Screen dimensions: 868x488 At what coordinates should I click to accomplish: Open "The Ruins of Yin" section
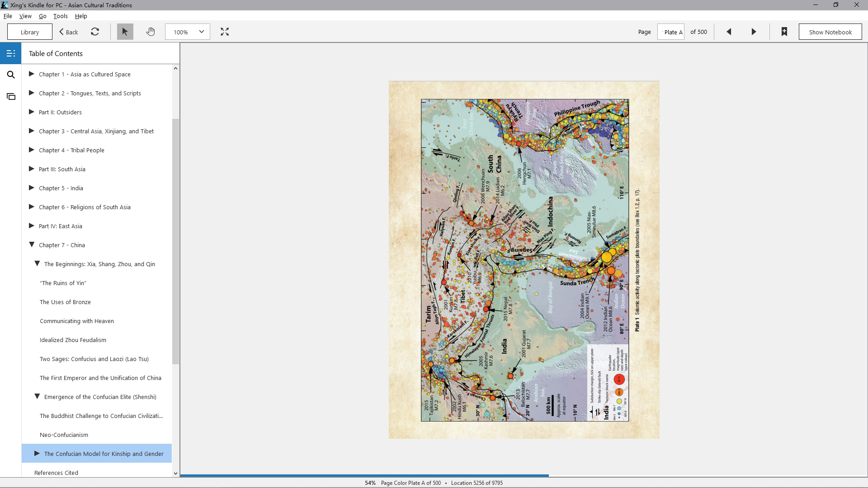(63, 283)
